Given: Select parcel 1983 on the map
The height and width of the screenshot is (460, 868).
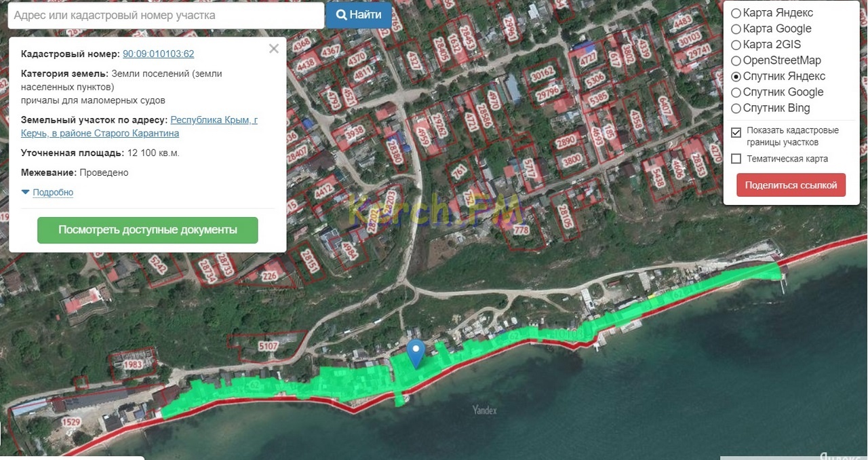Looking at the screenshot, I should pyautogui.click(x=133, y=366).
